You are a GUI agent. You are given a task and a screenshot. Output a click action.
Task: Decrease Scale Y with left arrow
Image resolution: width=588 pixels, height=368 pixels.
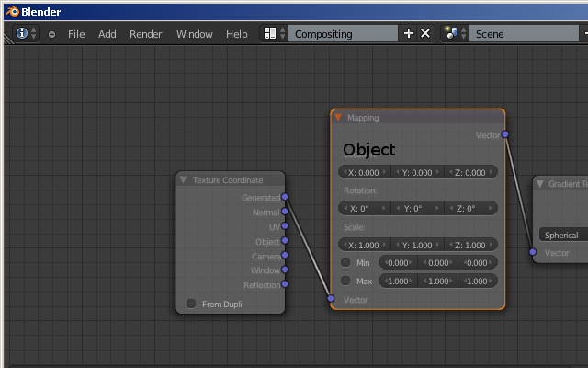click(x=398, y=245)
